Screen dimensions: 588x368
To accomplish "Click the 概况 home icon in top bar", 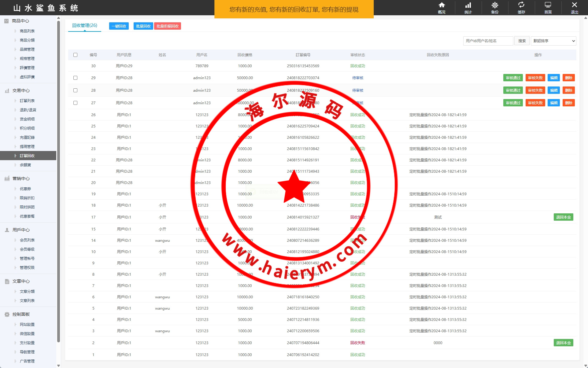I will pos(442,5).
